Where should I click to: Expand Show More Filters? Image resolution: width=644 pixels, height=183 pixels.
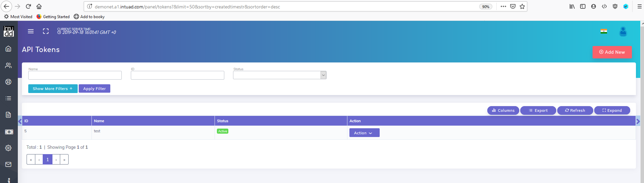(x=53, y=89)
